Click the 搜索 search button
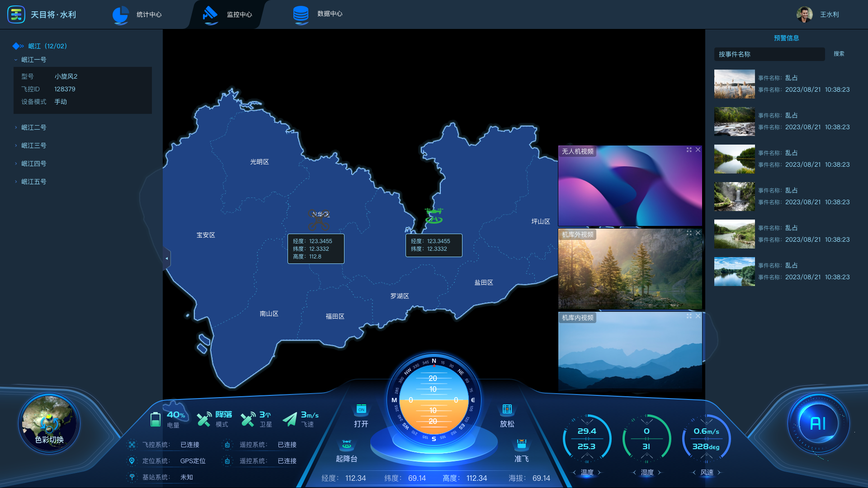 tap(839, 54)
